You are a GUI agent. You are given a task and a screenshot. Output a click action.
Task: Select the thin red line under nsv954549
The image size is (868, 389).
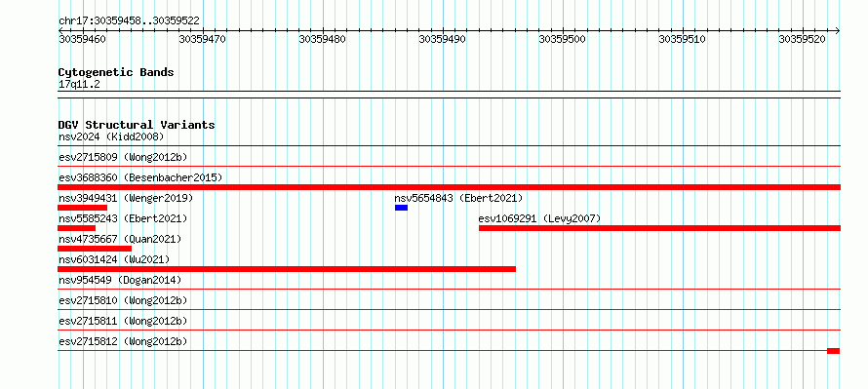449,290
